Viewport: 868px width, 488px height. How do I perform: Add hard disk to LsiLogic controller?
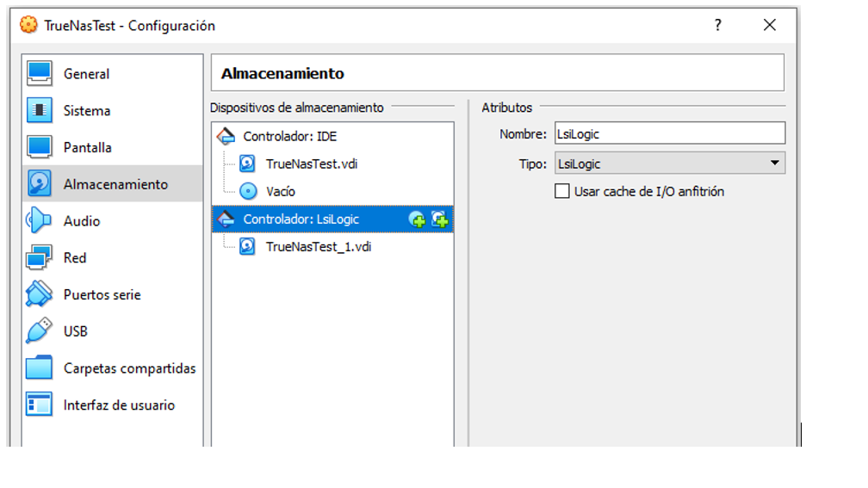pyautogui.click(x=439, y=219)
